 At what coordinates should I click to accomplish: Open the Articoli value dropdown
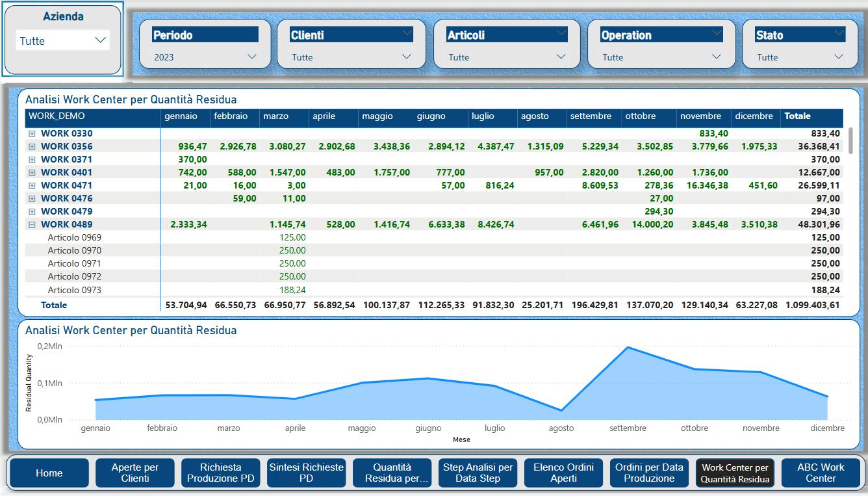561,57
